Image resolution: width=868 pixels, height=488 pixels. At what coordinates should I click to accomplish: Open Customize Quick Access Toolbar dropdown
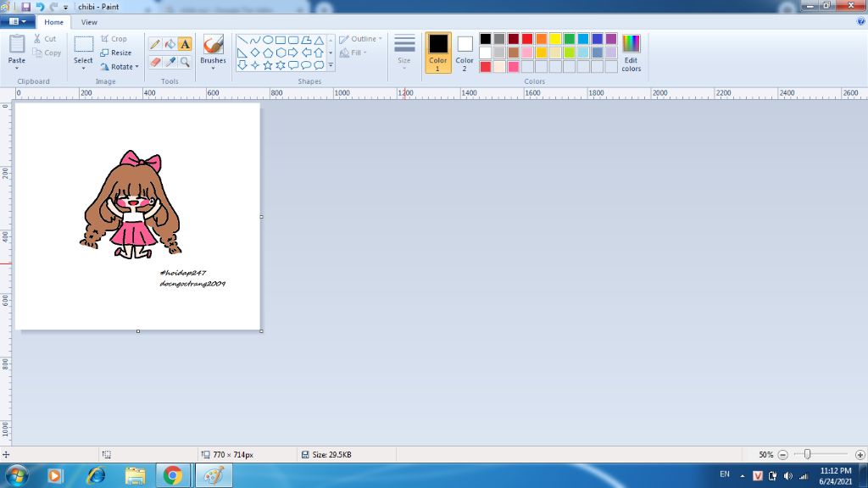click(x=65, y=7)
